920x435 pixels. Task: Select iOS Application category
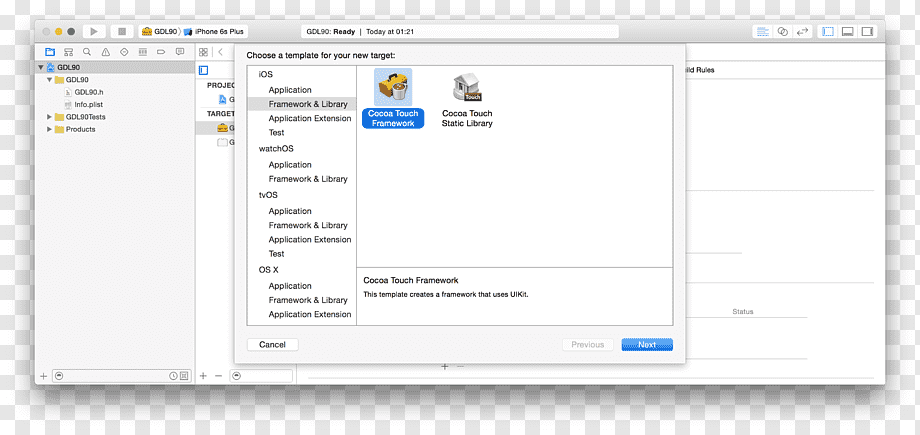click(x=290, y=90)
